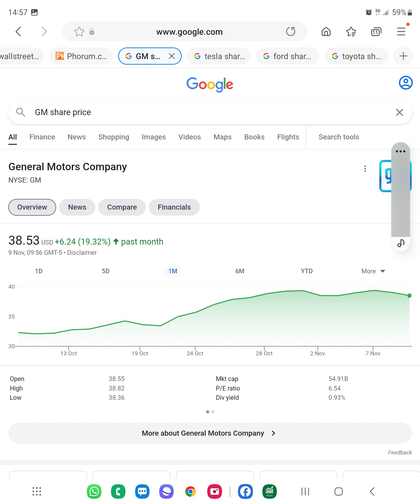
Task: Select the Overview chip
Action: (32, 207)
